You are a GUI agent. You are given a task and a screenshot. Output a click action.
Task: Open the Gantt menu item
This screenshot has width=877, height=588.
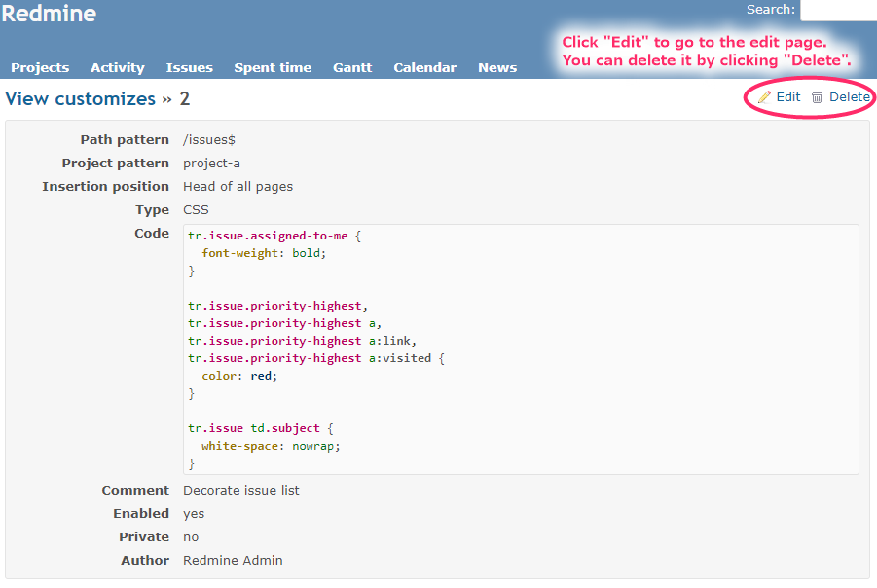click(352, 68)
